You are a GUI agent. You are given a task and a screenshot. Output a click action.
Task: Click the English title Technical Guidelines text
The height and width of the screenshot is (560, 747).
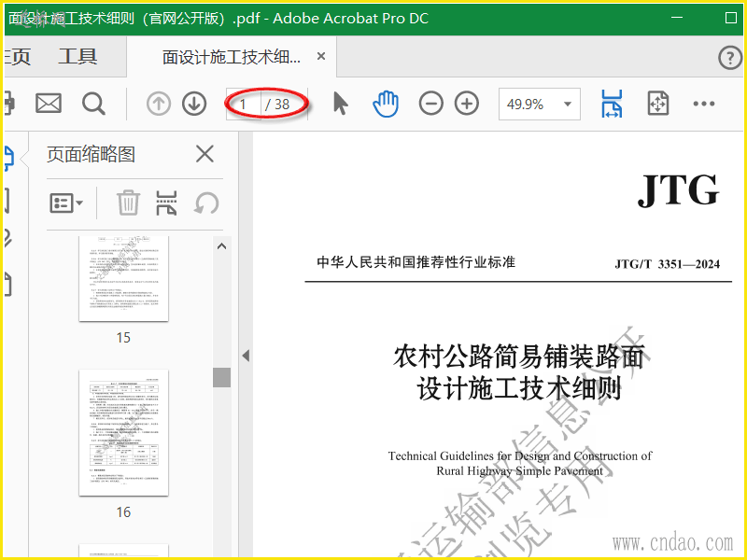click(520, 463)
